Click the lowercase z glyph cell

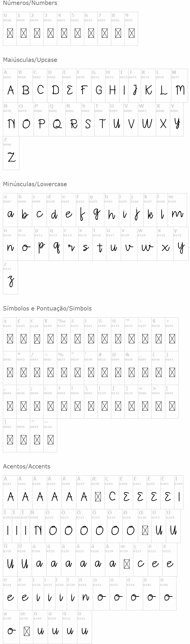pyautogui.click(x=11, y=277)
